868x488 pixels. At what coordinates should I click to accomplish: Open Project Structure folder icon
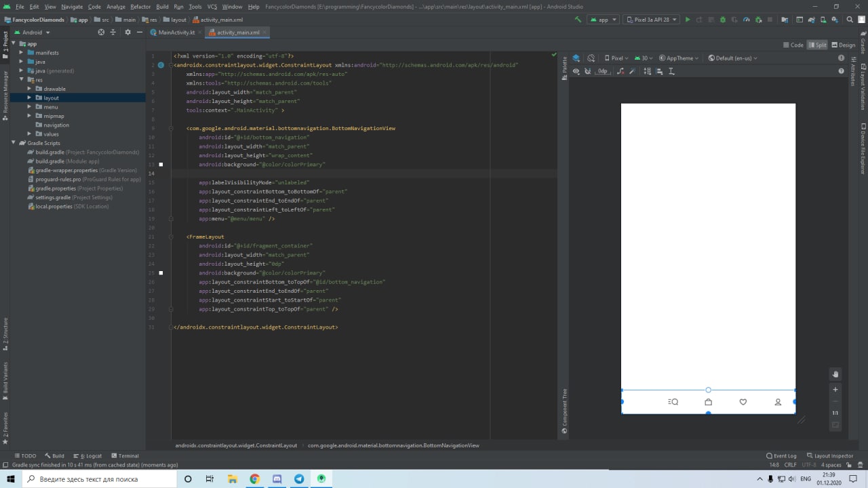(x=785, y=20)
